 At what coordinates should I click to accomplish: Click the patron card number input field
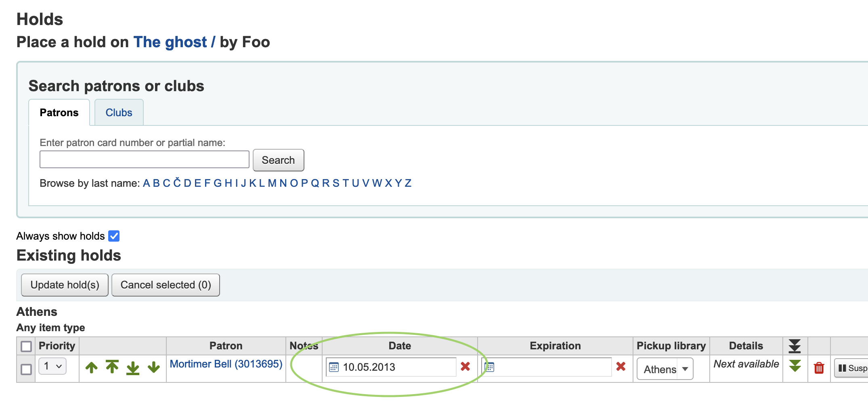[144, 160]
